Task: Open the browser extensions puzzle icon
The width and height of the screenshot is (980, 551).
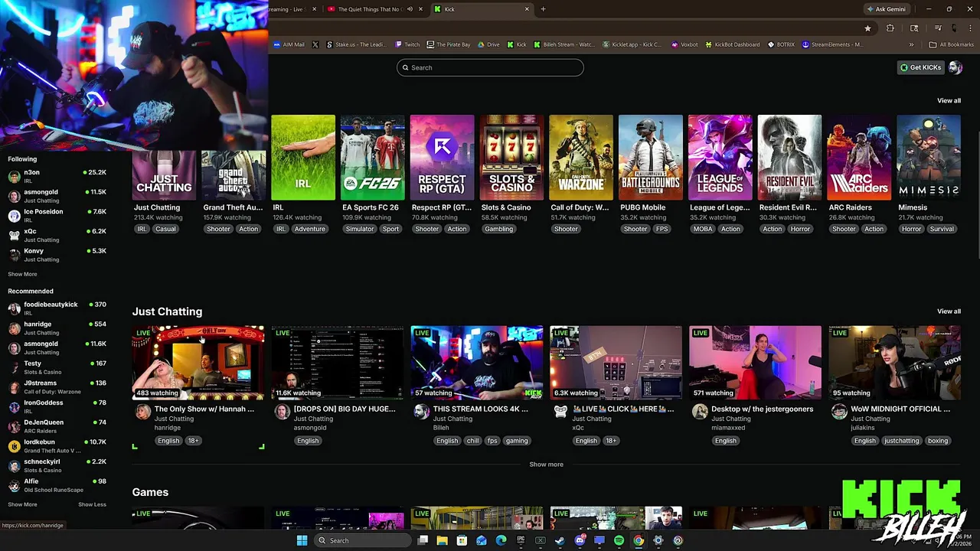Action: point(890,28)
